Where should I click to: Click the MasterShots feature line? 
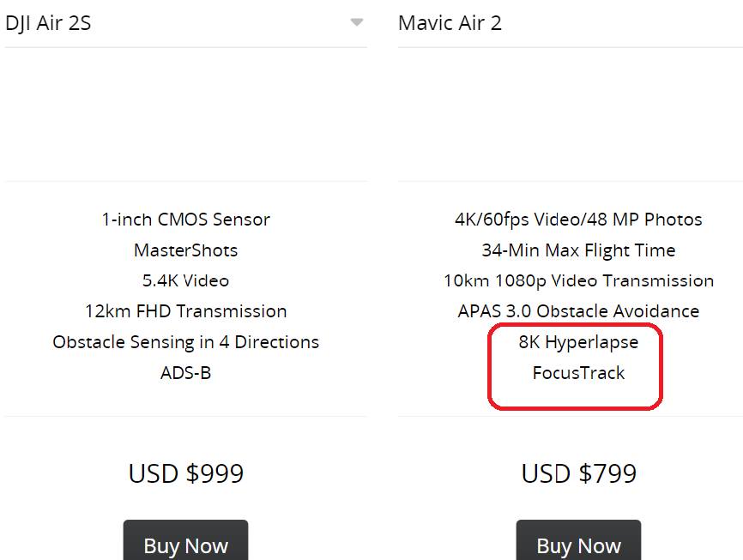pyautogui.click(x=185, y=250)
